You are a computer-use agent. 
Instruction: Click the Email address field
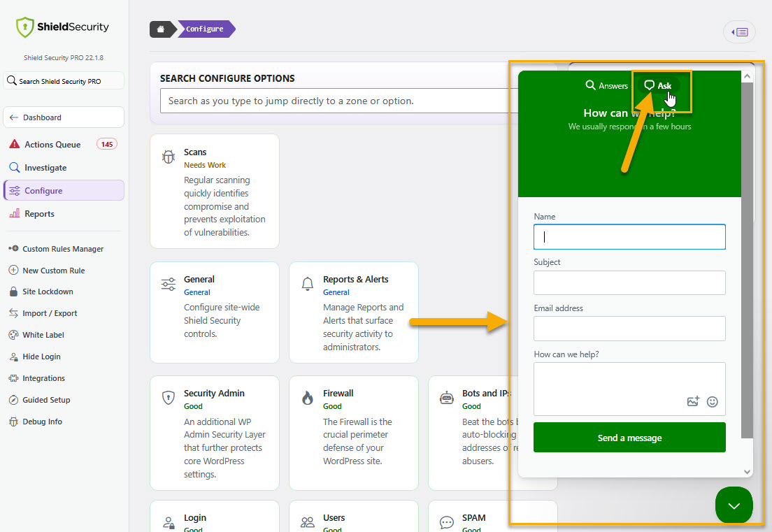629,329
